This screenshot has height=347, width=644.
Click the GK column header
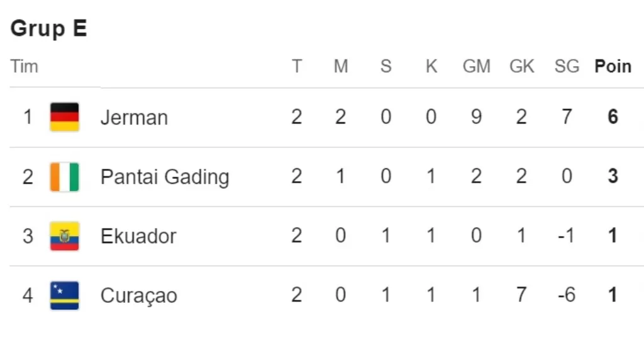click(521, 66)
